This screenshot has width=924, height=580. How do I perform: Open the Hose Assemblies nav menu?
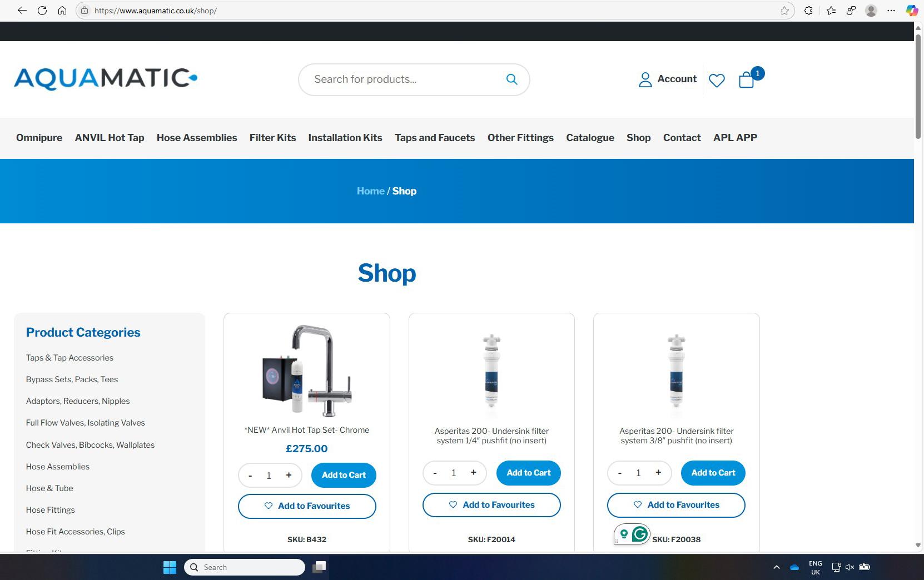pos(197,138)
